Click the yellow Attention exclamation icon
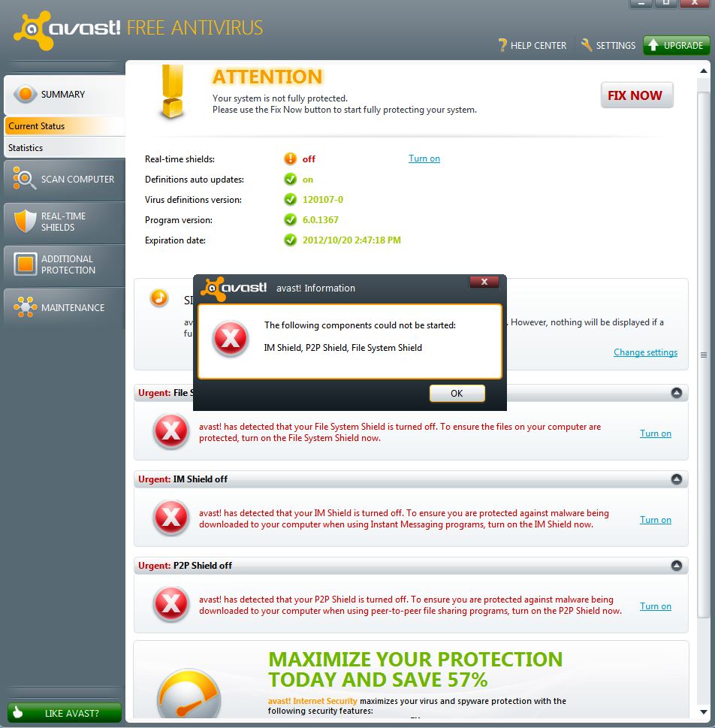 pos(172,91)
